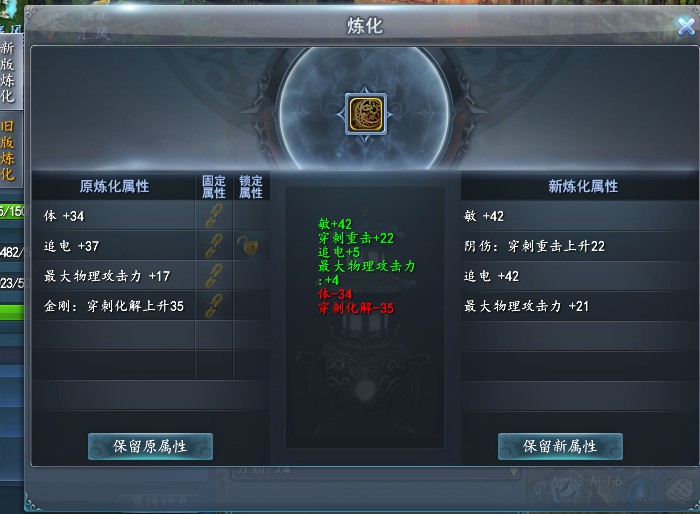This screenshot has height=514, width=700.
Task: Toggle chain icon for 金刚 穿刺化解 row
Action: pos(214,305)
